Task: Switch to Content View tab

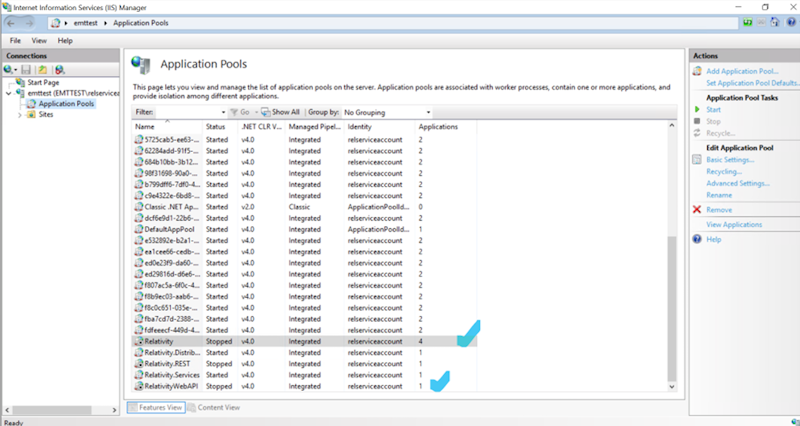Action: 214,407
